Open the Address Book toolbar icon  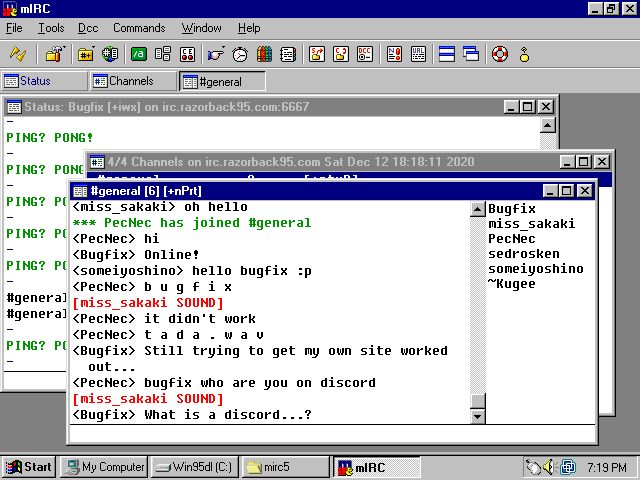287,54
